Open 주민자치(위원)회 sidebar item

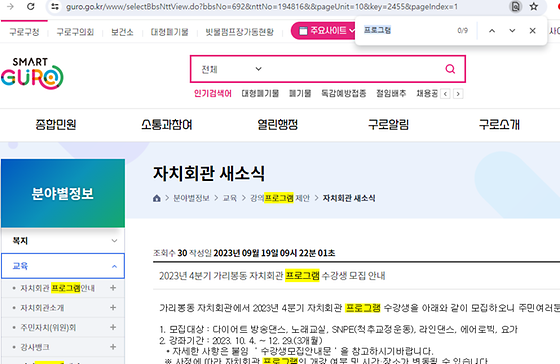[48, 328]
